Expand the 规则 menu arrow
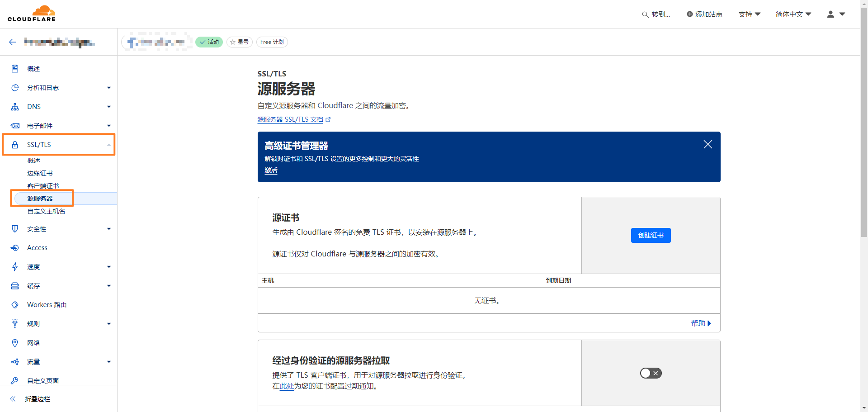The image size is (868, 412). (x=109, y=324)
